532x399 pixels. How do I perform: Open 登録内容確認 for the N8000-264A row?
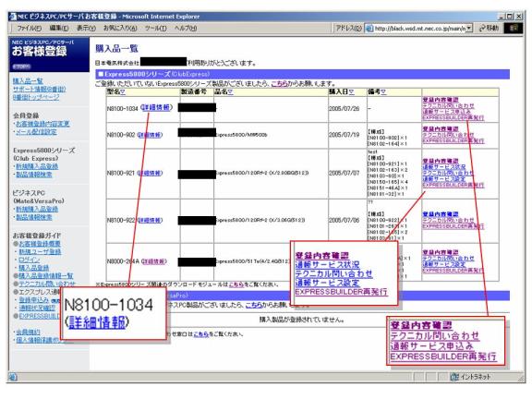(441, 252)
